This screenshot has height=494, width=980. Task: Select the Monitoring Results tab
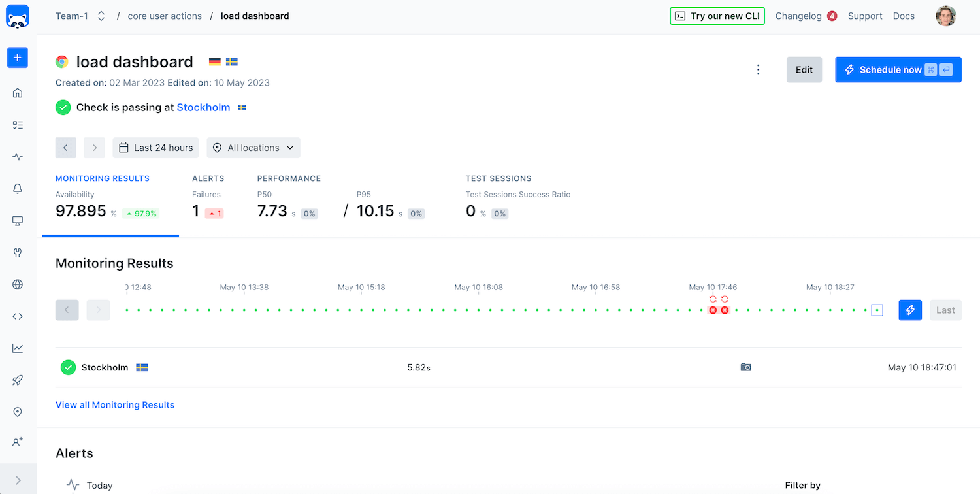[x=103, y=178]
